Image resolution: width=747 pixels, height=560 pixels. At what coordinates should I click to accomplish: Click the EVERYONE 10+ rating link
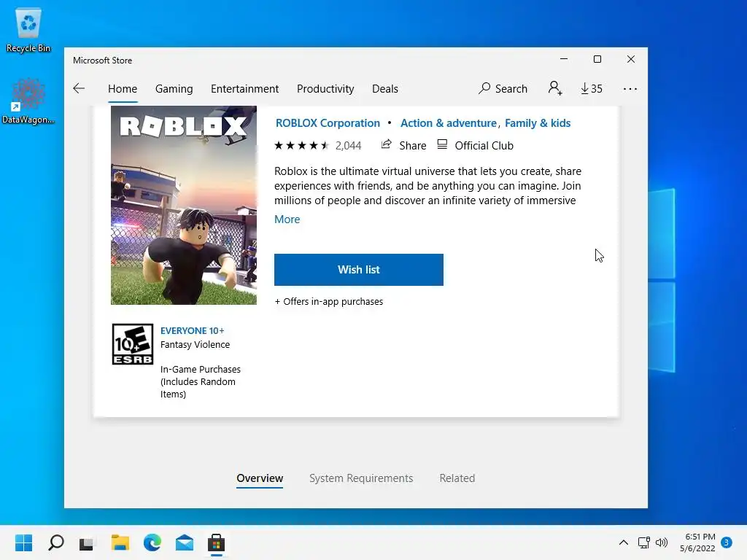pyautogui.click(x=192, y=331)
